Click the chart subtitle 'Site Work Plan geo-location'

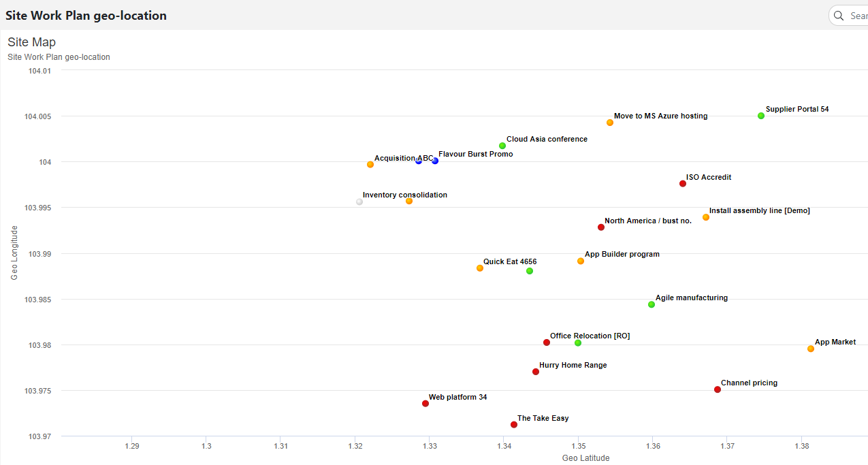(x=59, y=57)
